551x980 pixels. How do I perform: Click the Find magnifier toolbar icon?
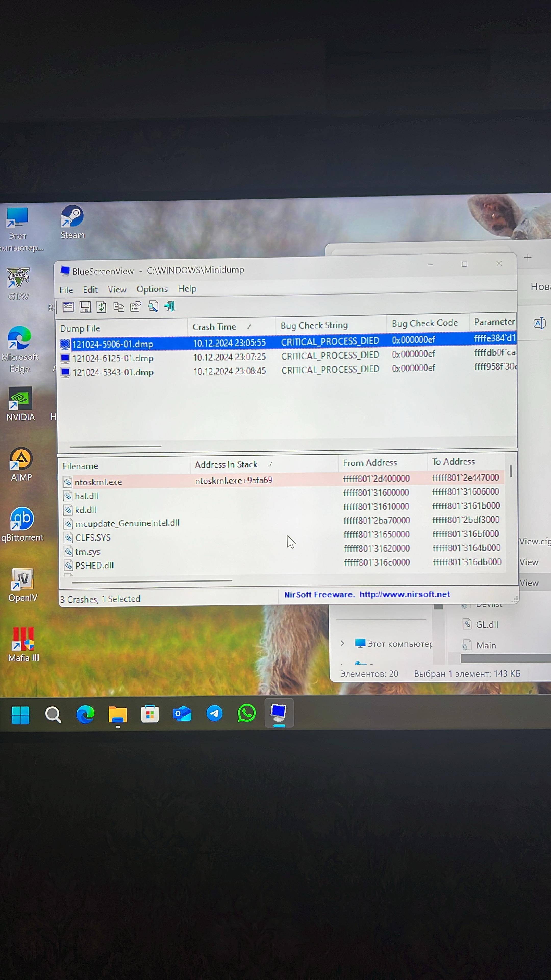pyautogui.click(x=153, y=306)
